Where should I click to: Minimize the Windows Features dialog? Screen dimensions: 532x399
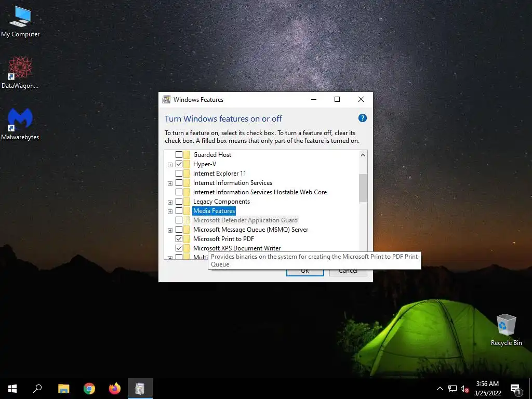tap(314, 99)
